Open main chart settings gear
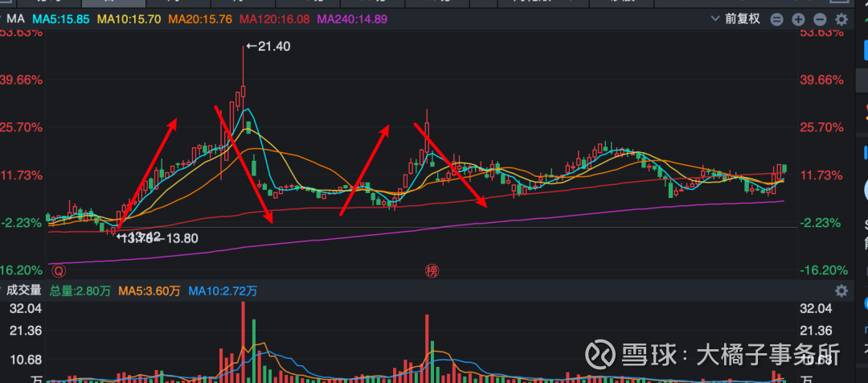The height and width of the screenshot is (383, 868). [841, 20]
